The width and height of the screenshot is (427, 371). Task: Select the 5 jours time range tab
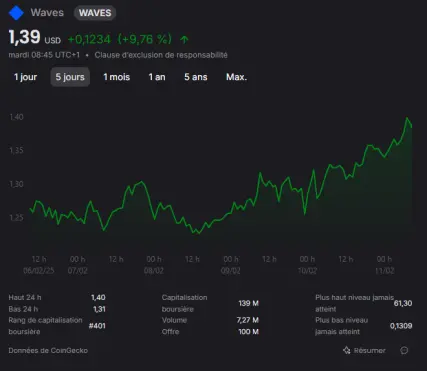(x=70, y=77)
